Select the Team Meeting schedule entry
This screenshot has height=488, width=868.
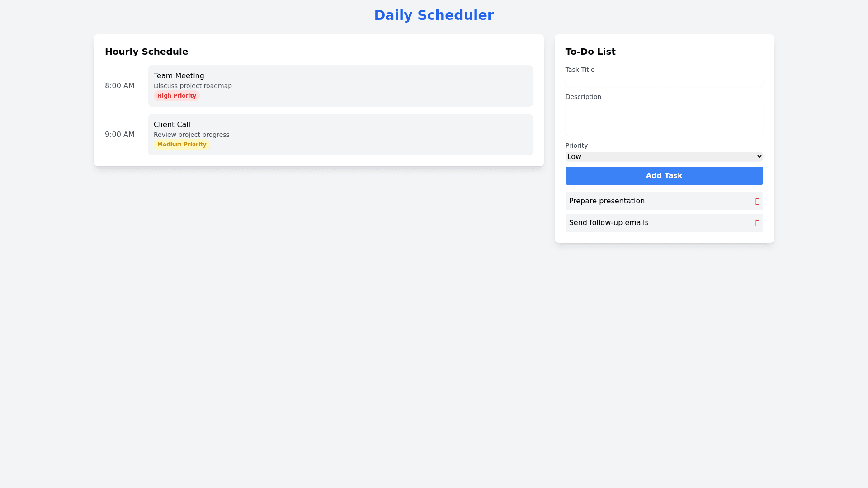340,86
